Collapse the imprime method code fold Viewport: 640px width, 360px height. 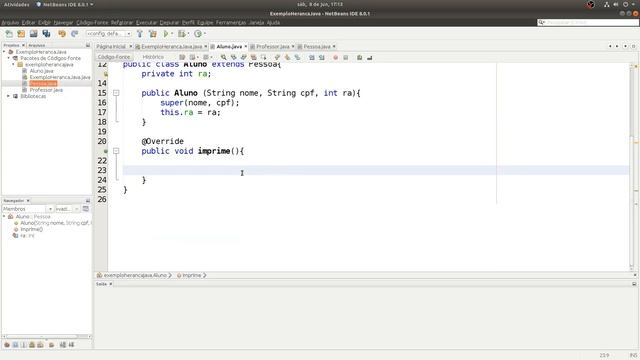click(x=116, y=151)
